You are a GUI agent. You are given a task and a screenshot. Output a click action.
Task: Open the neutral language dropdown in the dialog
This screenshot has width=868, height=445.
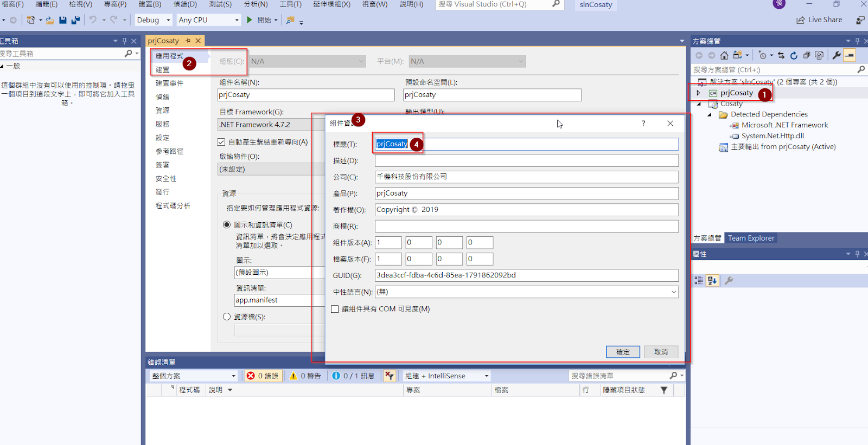point(674,292)
